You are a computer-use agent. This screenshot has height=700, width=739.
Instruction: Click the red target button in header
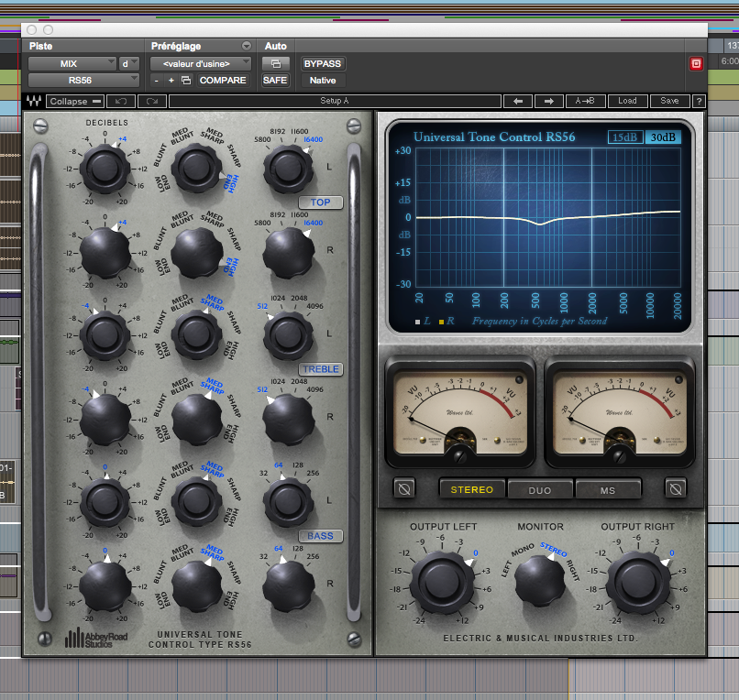click(696, 63)
